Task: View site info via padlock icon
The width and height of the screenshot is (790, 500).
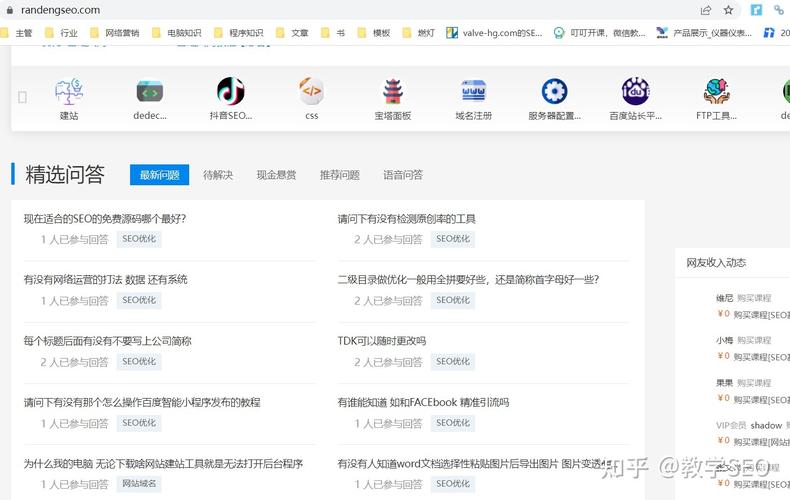Action: click(10, 10)
